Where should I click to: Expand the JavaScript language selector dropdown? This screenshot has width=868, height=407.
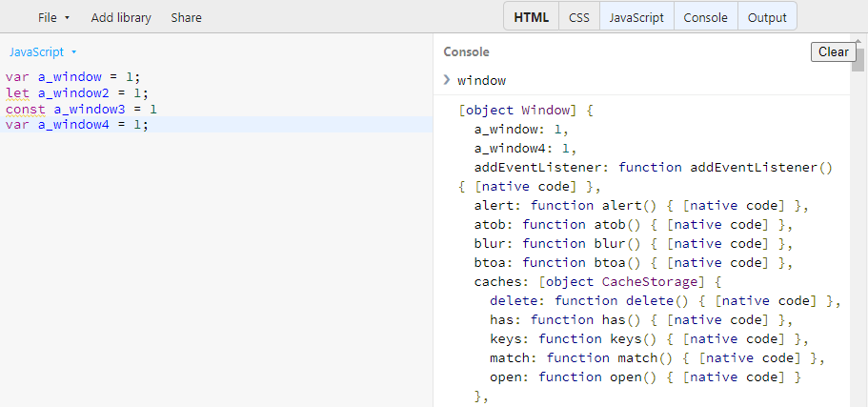point(43,52)
